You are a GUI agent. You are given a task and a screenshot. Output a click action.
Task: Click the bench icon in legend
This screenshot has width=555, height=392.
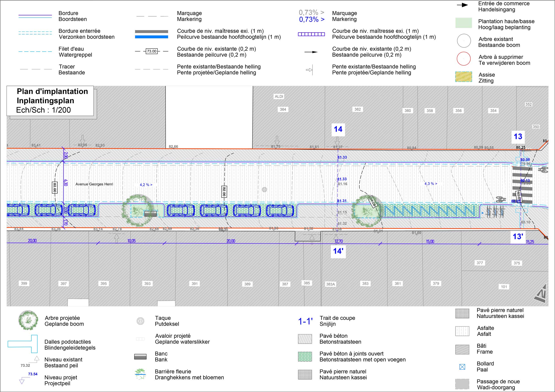pyautogui.click(x=140, y=356)
